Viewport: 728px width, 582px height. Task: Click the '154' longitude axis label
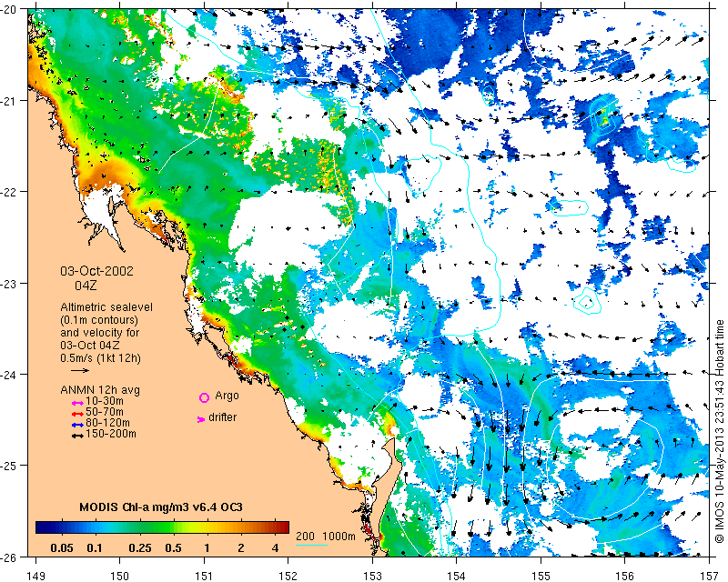coord(457,576)
